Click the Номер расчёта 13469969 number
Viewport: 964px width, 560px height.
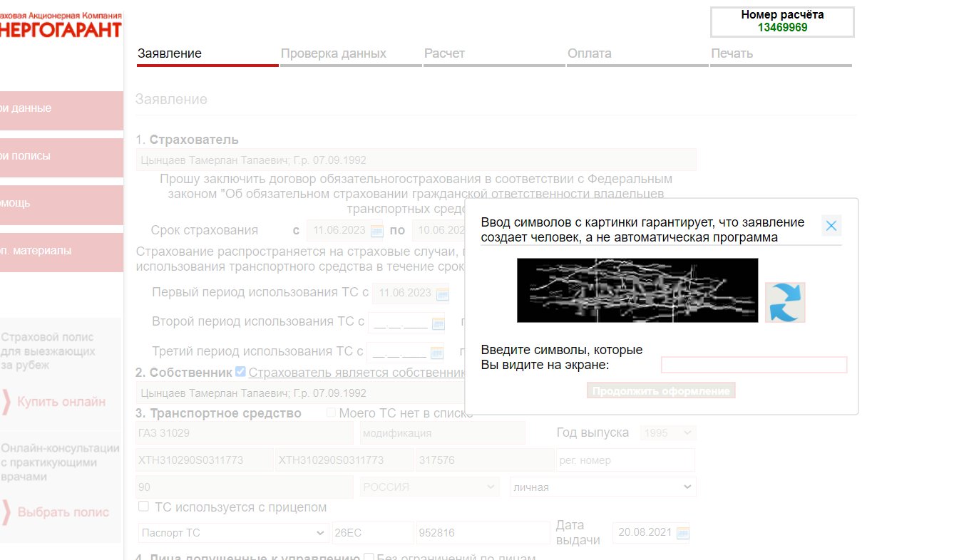pyautogui.click(x=782, y=28)
